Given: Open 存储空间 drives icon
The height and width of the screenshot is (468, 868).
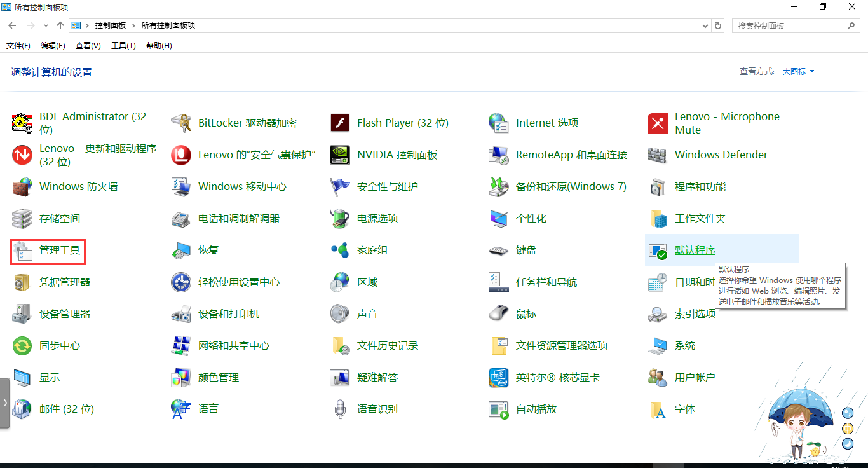Looking at the screenshot, I should click(x=22, y=218).
